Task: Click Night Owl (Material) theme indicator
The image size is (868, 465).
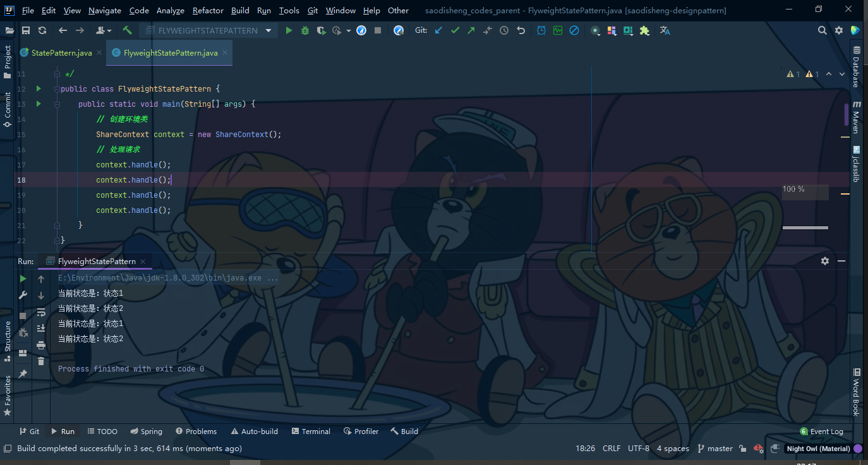Action: [818, 449]
